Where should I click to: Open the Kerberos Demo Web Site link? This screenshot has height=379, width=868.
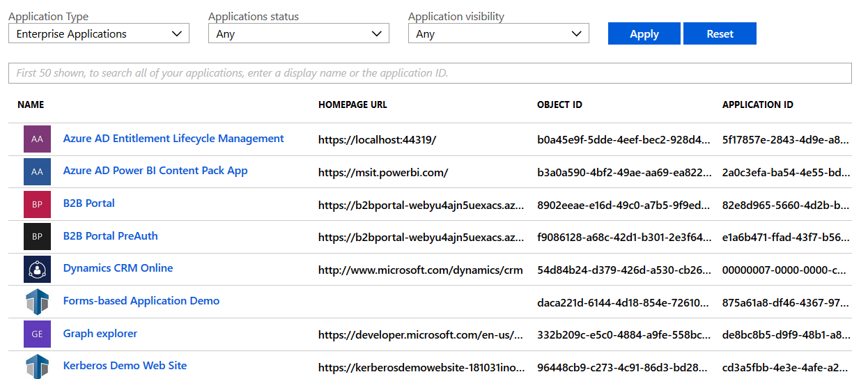click(x=125, y=366)
